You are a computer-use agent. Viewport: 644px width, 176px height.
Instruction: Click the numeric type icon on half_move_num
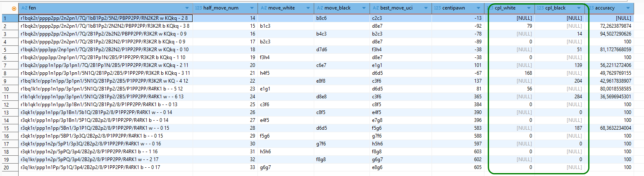pyautogui.click(x=198, y=8)
